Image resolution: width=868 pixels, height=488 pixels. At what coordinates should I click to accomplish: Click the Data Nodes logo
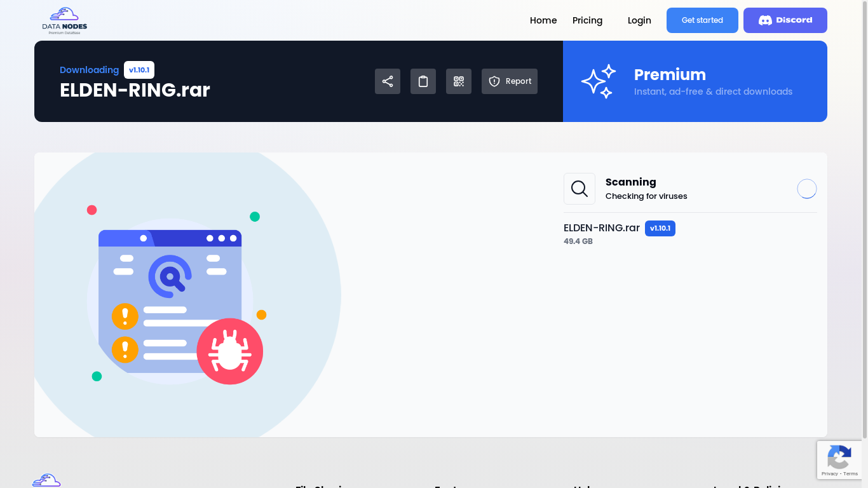click(x=65, y=20)
